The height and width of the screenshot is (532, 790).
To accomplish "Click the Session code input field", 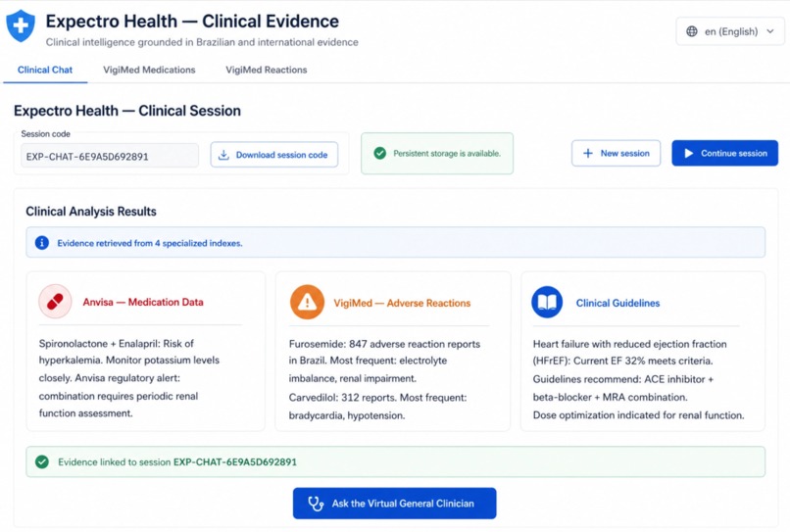I will [x=110, y=156].
